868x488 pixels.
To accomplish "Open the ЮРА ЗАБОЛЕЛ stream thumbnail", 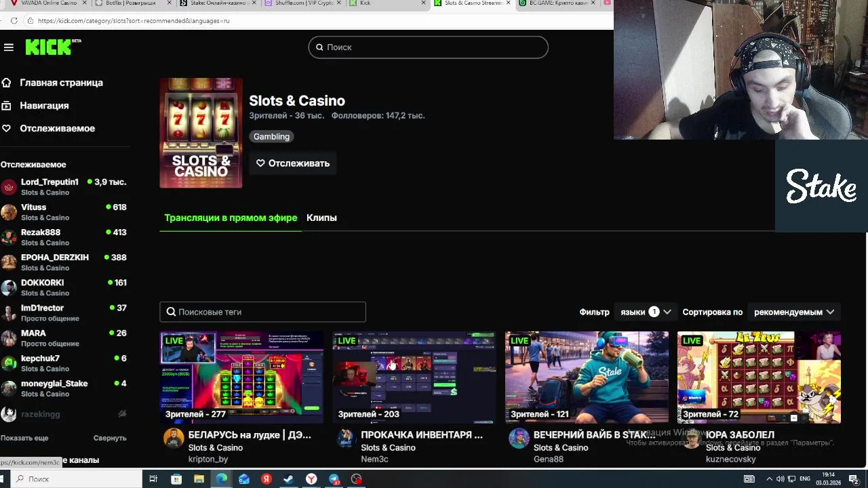I will tap(759, 378).
